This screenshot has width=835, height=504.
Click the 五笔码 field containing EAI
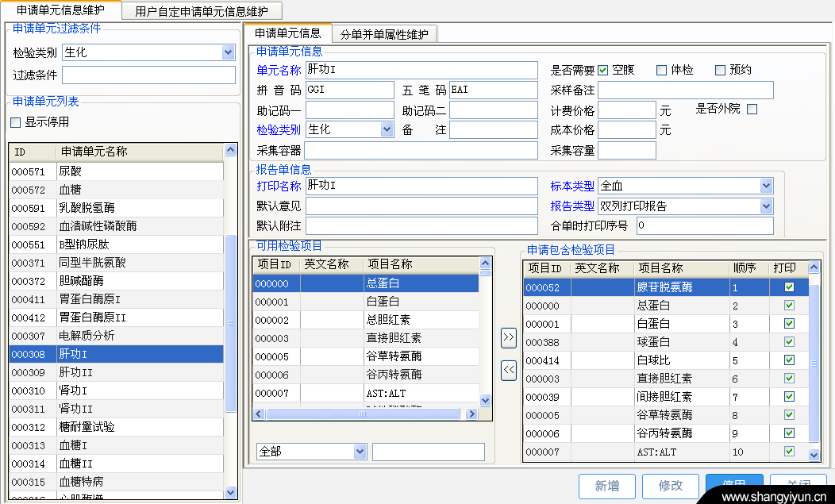(494, 90)
